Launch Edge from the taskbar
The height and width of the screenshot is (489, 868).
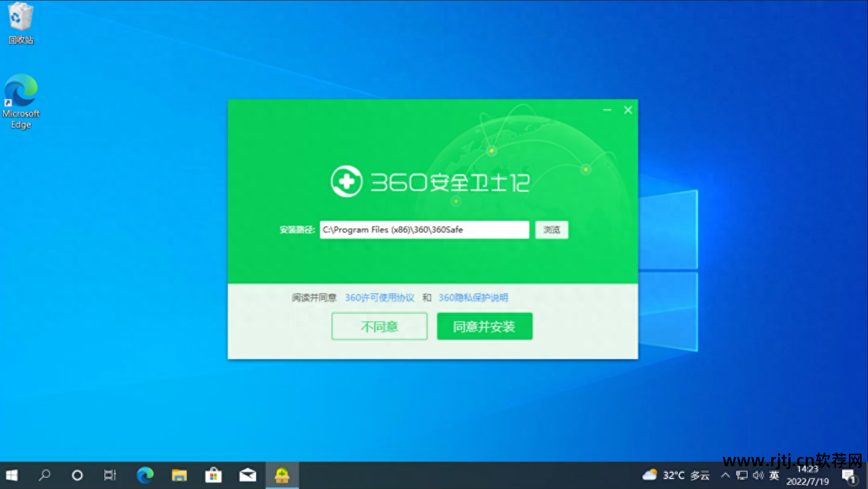[145, 475]
